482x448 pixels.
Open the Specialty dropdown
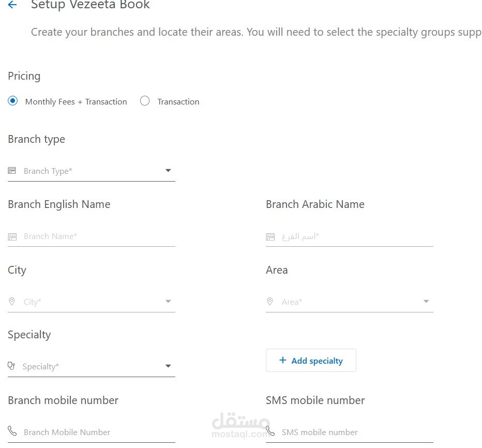(168, 366)
